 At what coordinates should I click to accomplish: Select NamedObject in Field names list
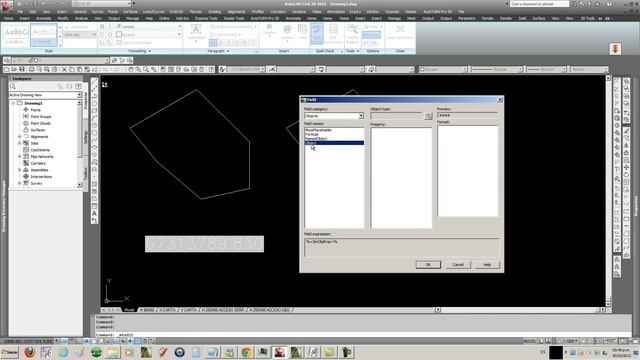pos(316,139)
